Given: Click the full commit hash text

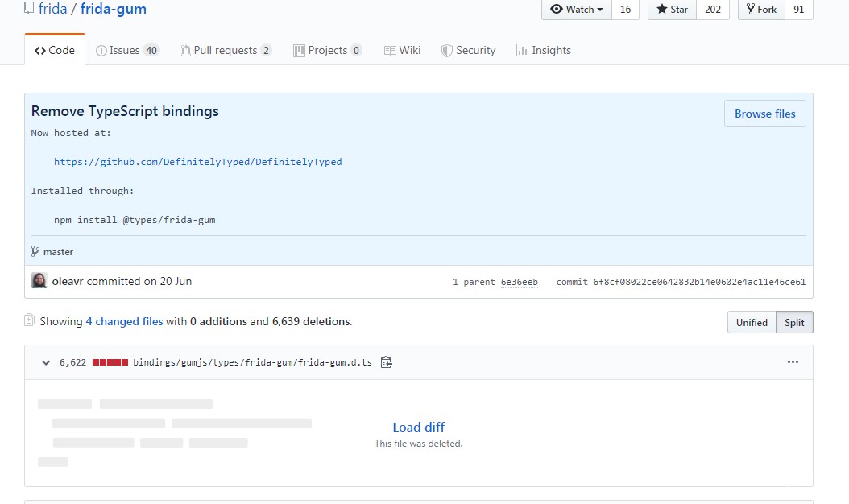Looking at the screenshot, I should [699, 282].
